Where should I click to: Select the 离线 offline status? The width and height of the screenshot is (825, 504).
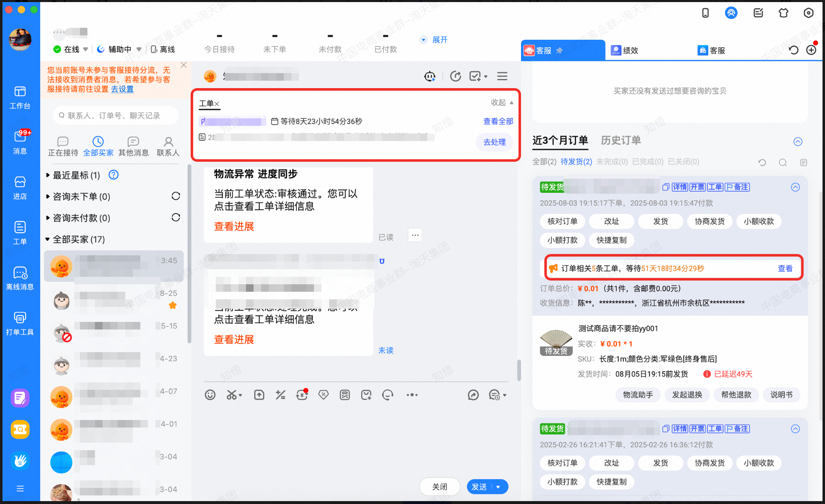click(163, 49)
